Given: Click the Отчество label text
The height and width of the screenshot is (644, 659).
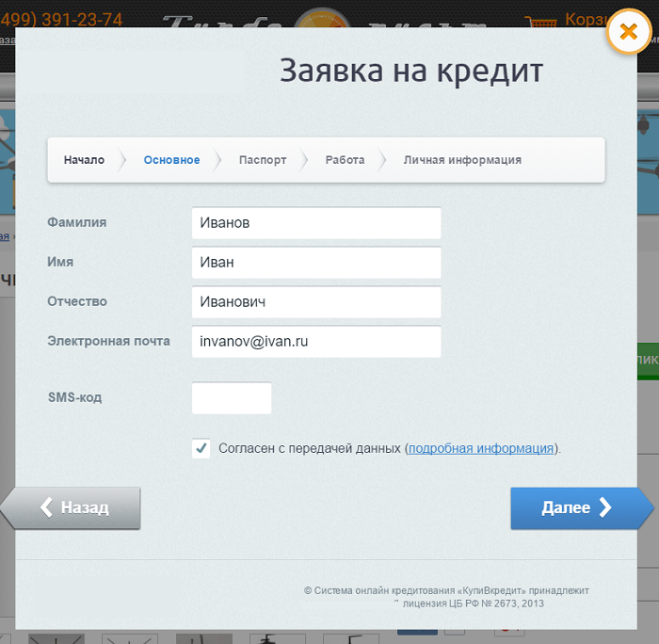Looking at the screenshot, I should coord(77,301).
